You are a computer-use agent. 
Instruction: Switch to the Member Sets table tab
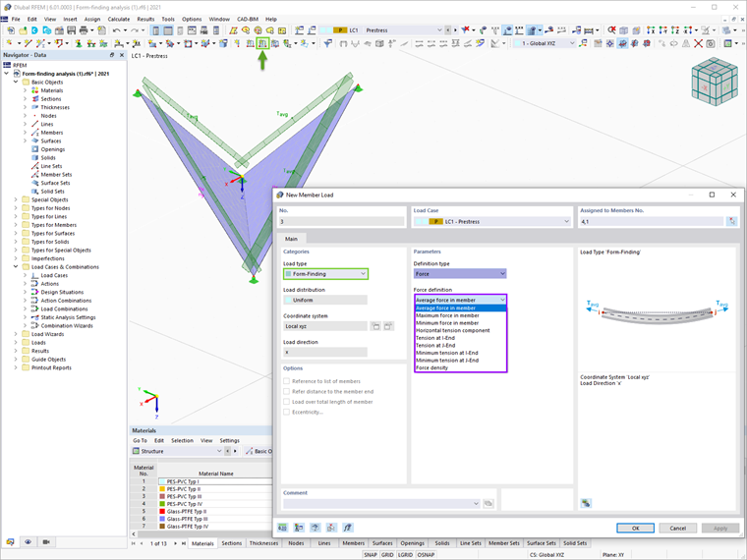(x=504, y=543)
